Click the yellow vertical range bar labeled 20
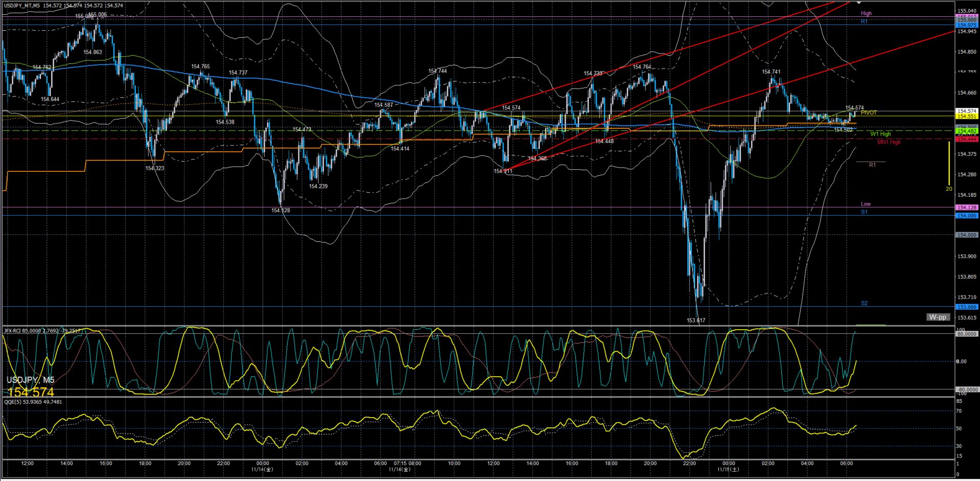The width and height of the screenshot is (980, 481). tap(949, 164)
